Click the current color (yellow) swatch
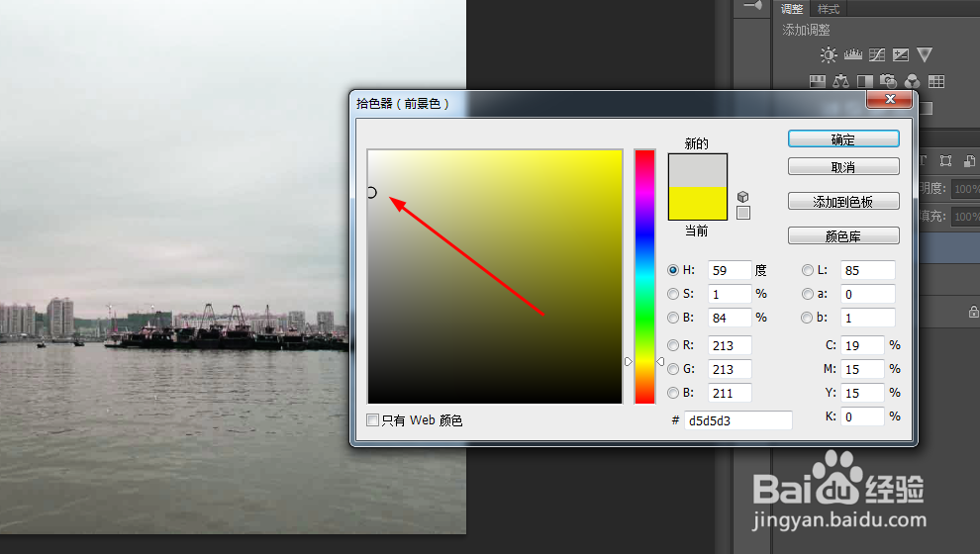 click(698, 203)
